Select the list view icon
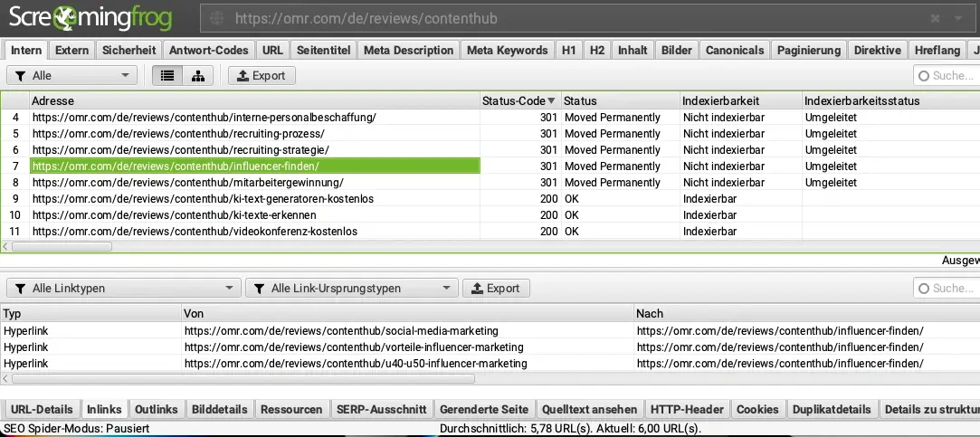This screenshot has height=437, width=980. [167, 76]
